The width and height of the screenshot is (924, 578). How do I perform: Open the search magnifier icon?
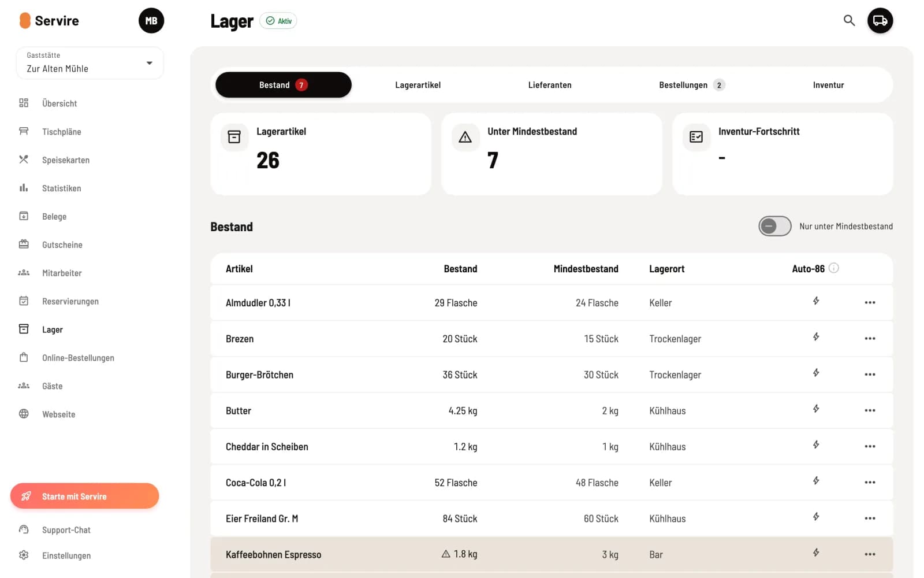click(849, 21)
